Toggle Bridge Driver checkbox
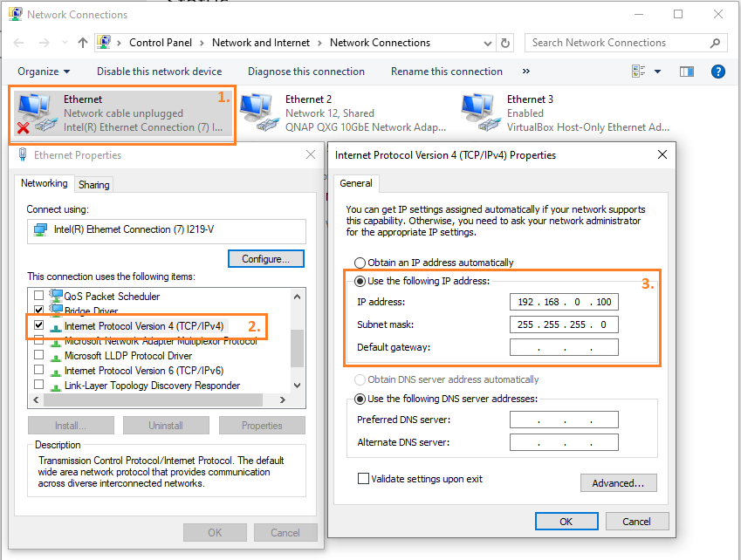The width and height of the screenshot is (741, 560). tap(38, 311)
